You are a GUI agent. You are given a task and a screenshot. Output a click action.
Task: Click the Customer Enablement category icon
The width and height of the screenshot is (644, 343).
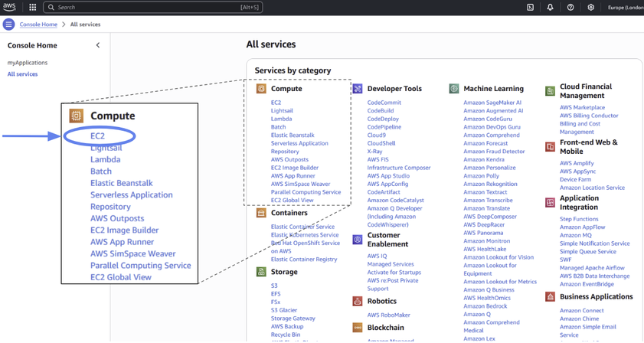click(x=358, y=240)
